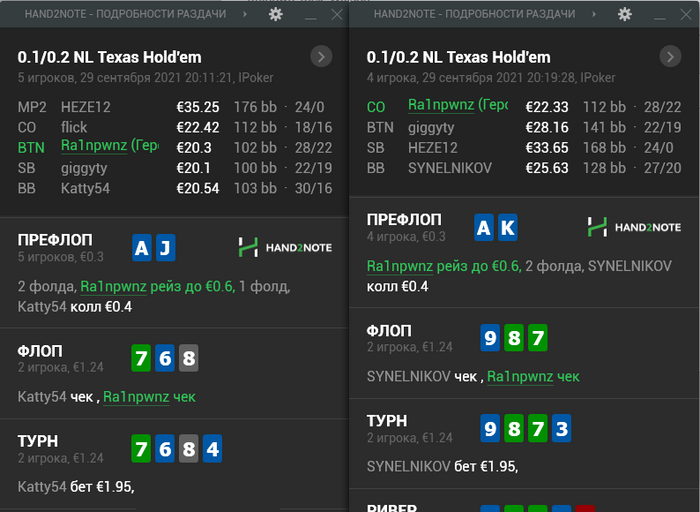Click blue 6 card on left flop
Screen dimensions: 700x512
[x=165, y=358]
